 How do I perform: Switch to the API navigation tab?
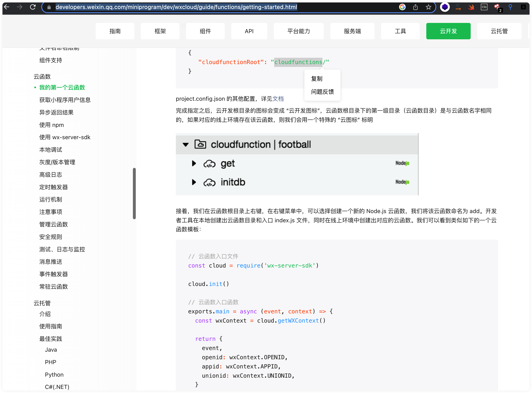click(249, 31)
